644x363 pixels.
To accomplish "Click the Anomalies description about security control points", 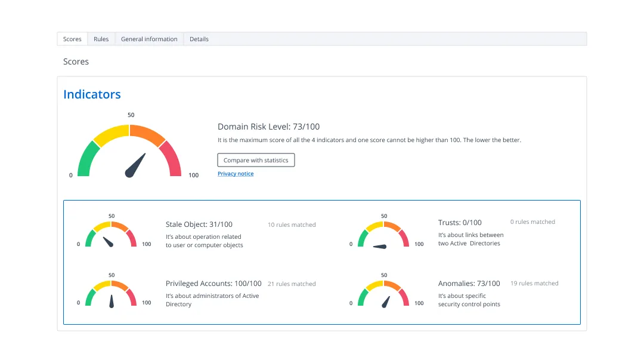I will pyautogui.click(x=469, y=300).
